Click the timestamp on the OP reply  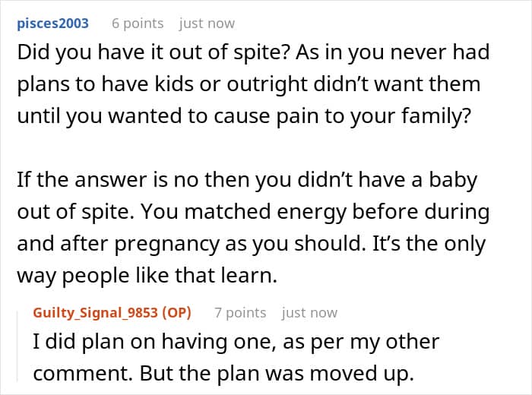[x=309, y=312]
